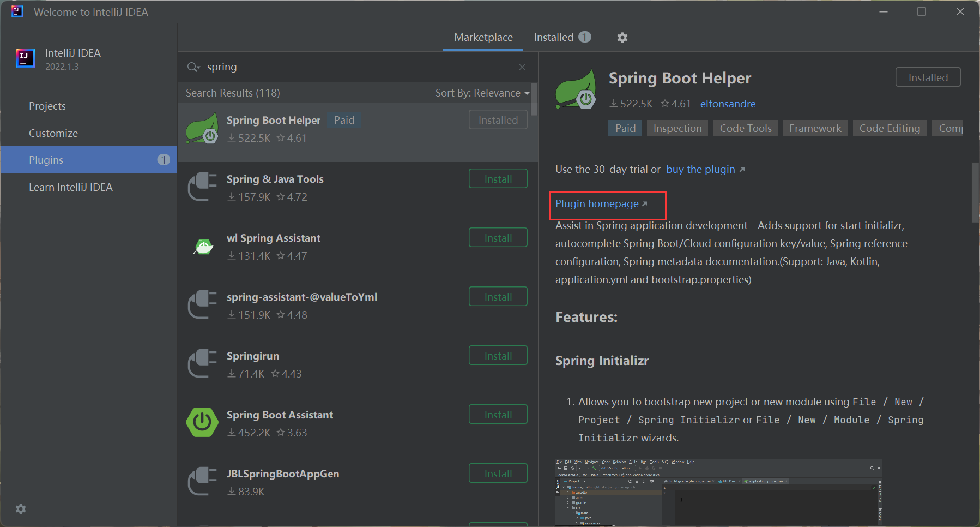This screenshot has height=527, width=980.
Task: Click Search Results (118) label
Action: coord(233,93)
